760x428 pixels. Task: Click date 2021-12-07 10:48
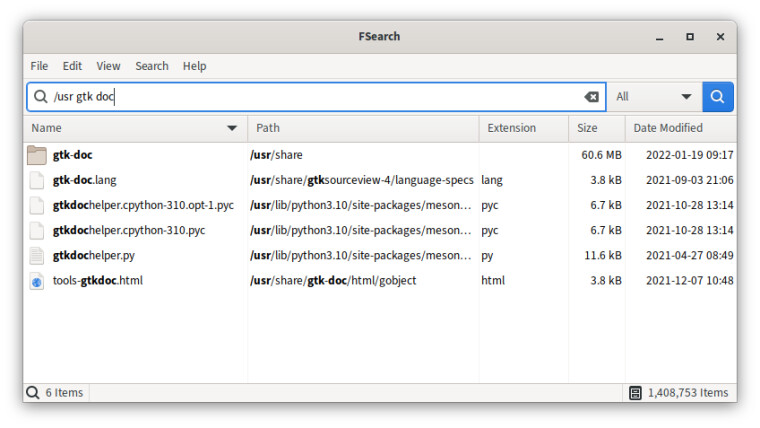click(689, 281)
